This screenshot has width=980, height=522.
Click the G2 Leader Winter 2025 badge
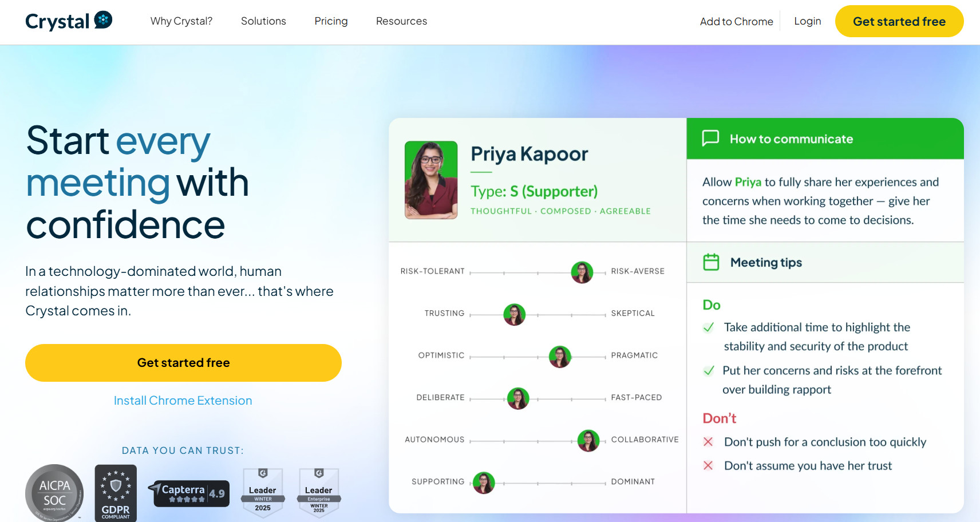click(263, 492)
